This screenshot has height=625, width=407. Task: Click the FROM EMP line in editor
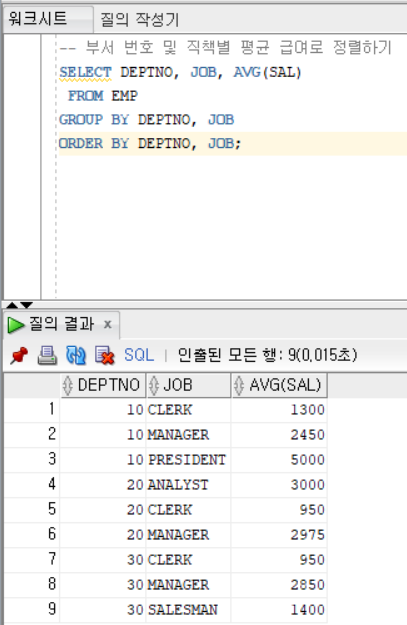point(103,96)
